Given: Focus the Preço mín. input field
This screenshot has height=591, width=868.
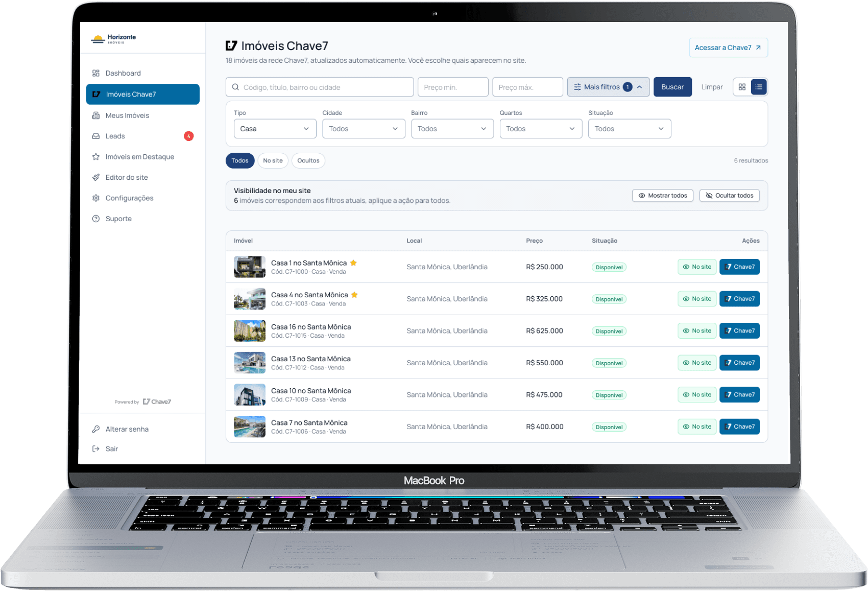Looking at the screenshot, I should pyautogui.click(x=453, y=87).
